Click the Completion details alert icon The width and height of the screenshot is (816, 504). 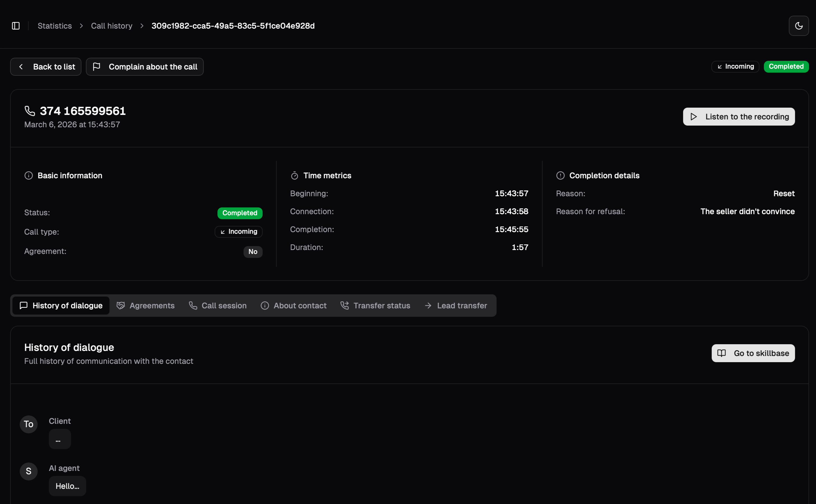point(560,175)
